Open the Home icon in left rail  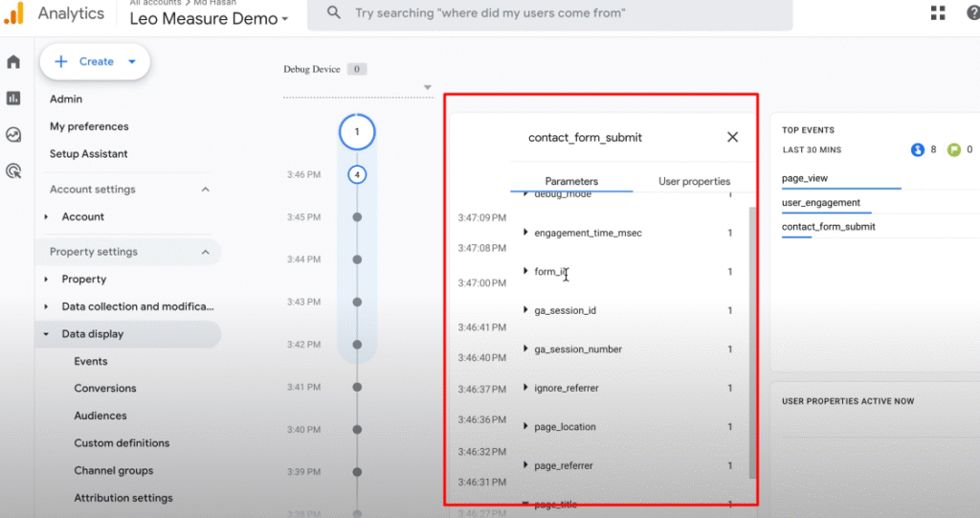pos(13,62)
